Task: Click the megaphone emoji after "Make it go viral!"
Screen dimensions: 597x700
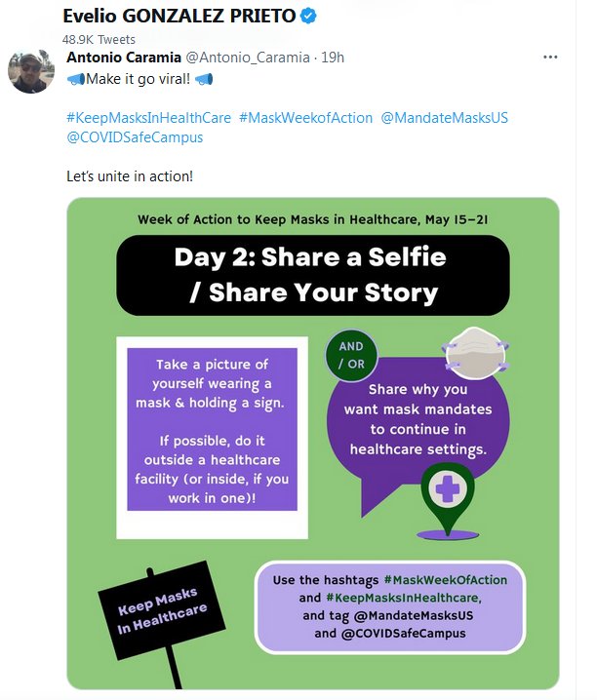Action: 204,79
